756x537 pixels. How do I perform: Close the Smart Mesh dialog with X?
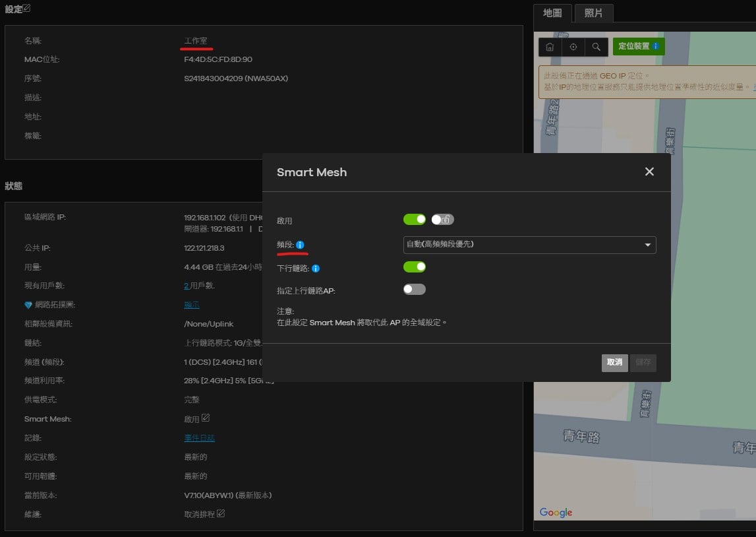pos(649,172)
